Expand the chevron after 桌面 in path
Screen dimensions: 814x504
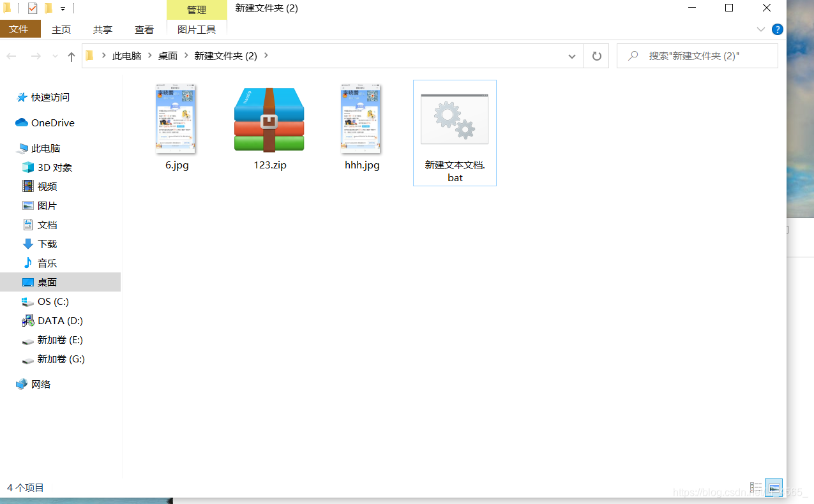coord(186,56)
